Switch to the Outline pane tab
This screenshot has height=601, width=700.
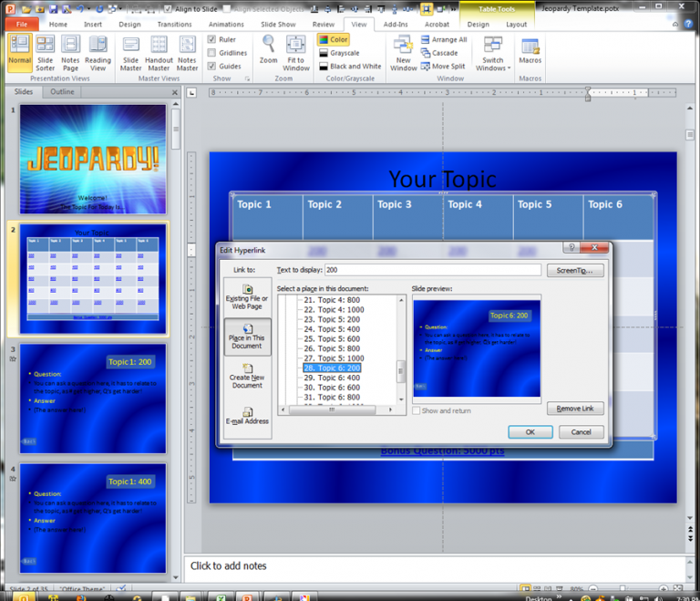(62, 91)
